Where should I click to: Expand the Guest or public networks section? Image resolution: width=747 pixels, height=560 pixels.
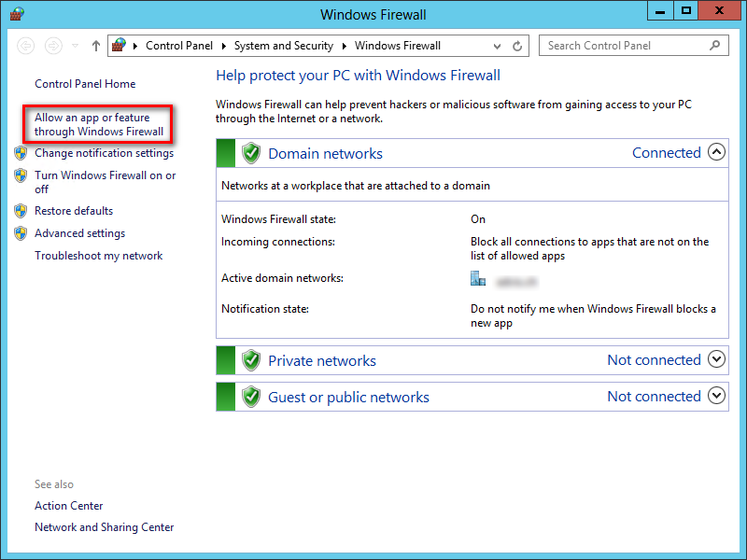716,396
